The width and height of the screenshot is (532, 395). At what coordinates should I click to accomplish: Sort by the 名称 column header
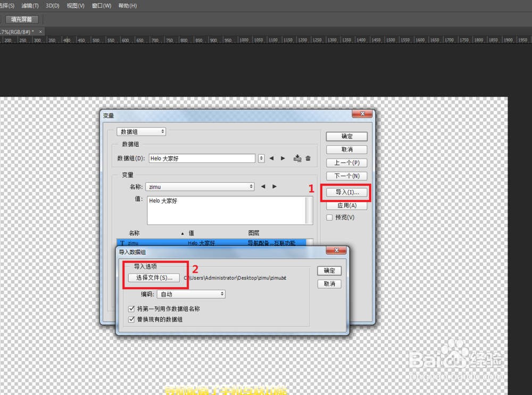pos(134,233)
